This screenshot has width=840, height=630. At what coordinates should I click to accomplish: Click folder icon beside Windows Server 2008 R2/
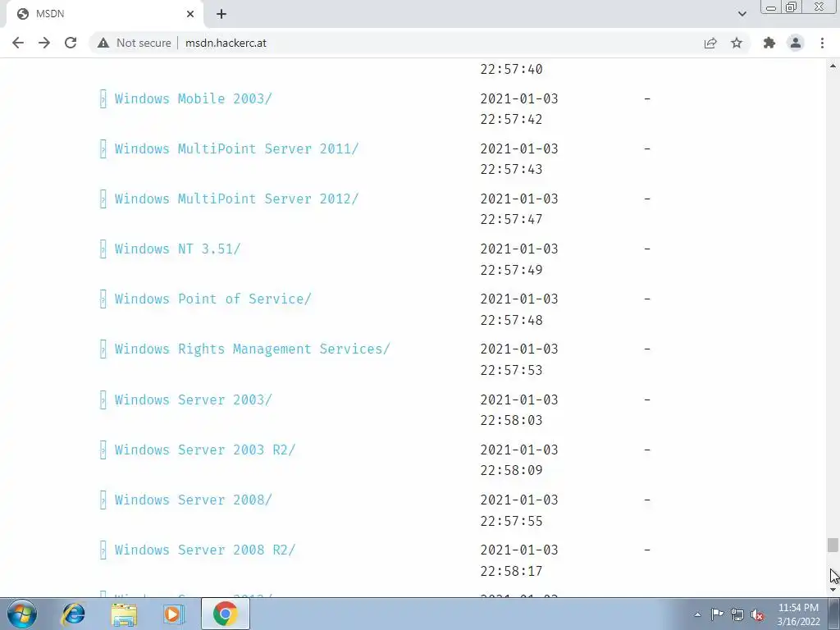pos(103,550)
